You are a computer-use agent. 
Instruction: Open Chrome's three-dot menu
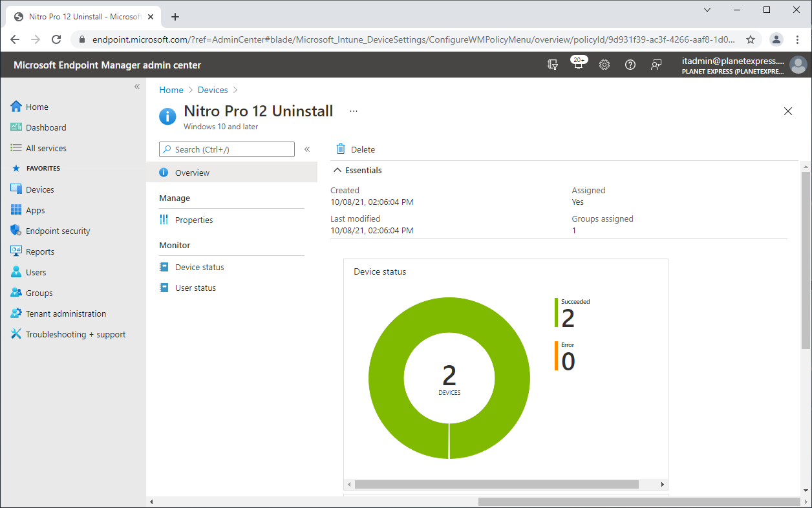pos(798,39)
